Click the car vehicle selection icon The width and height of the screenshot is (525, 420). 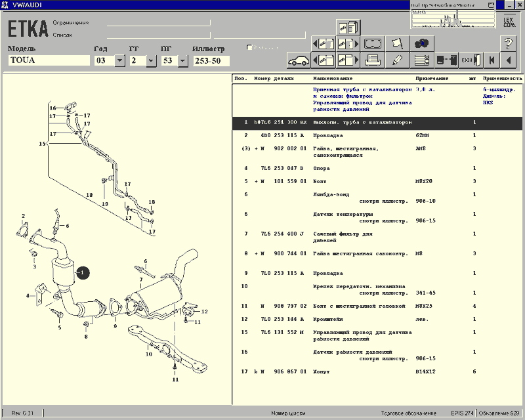coord(299,61)
